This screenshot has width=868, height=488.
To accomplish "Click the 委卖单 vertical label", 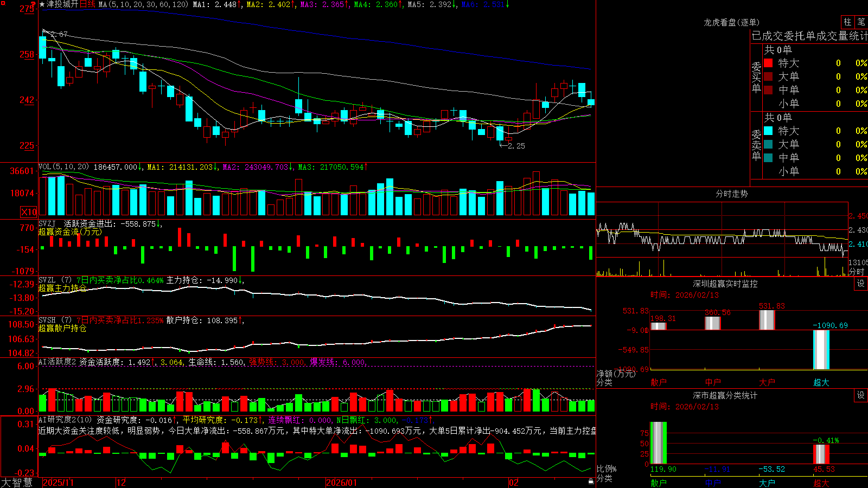I will point(756,145).
